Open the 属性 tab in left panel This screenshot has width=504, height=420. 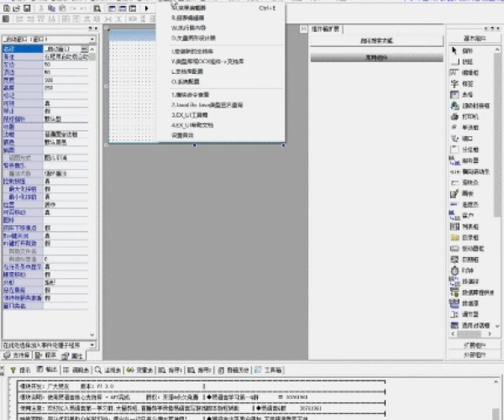pyautogui.click(x=72, y=355)
